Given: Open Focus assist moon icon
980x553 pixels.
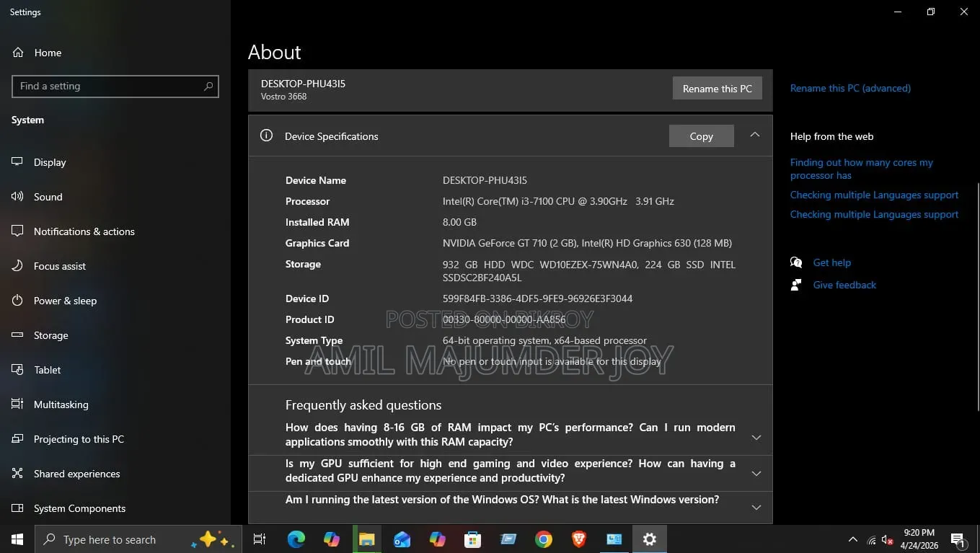Looking at the screenshot, I should [18, 266].
